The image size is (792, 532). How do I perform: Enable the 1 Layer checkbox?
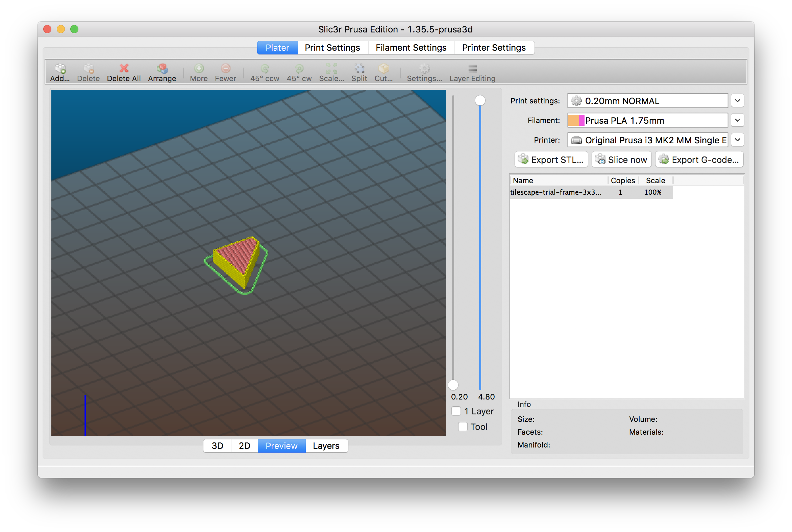point(456,411)
